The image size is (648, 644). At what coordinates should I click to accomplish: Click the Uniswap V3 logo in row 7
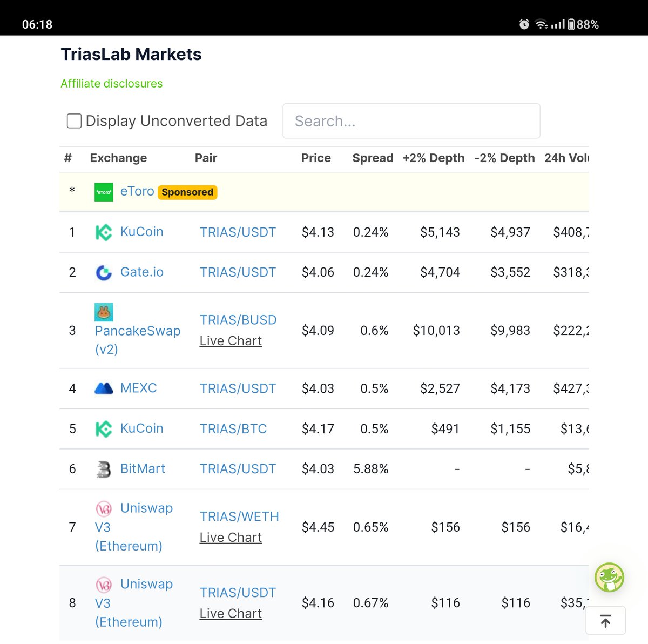coord(104,508)
